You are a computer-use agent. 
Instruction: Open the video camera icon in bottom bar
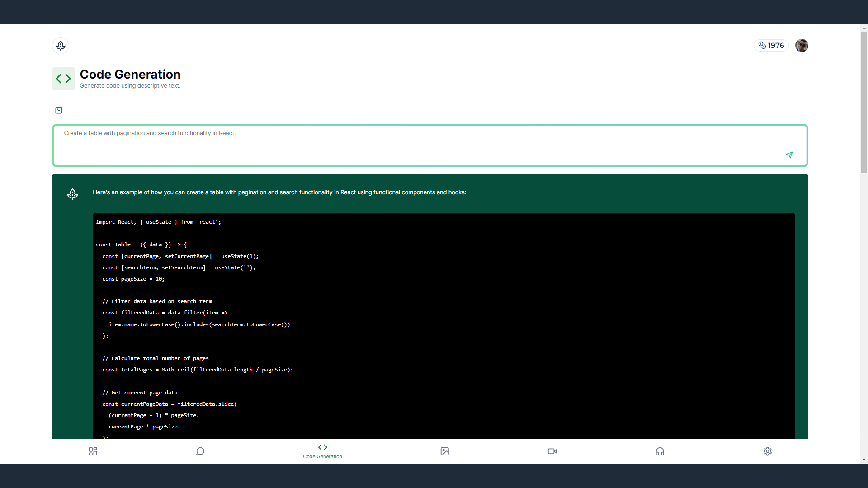point(552,451)
